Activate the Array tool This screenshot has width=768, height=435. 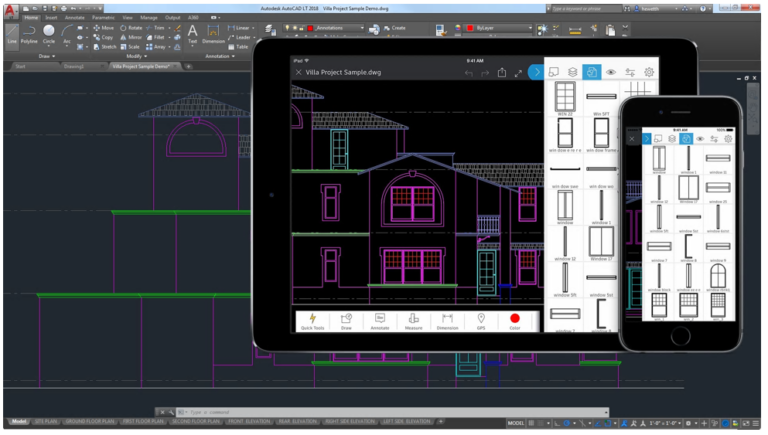pos(156,47)
